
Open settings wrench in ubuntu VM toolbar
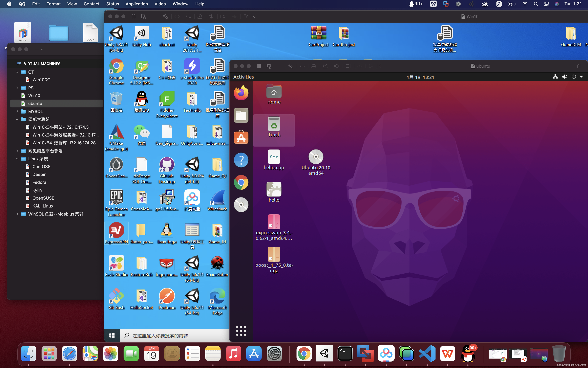click(x=291, y=66)
